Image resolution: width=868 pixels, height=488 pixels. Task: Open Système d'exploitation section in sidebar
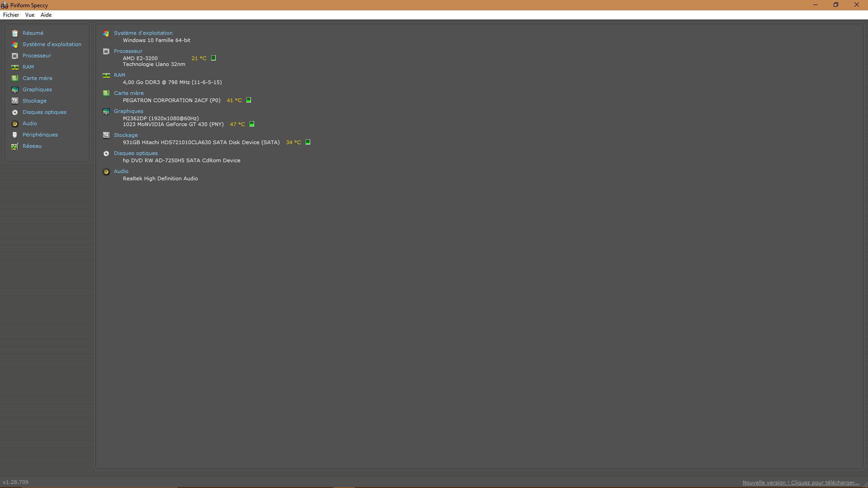coord(52,44)
